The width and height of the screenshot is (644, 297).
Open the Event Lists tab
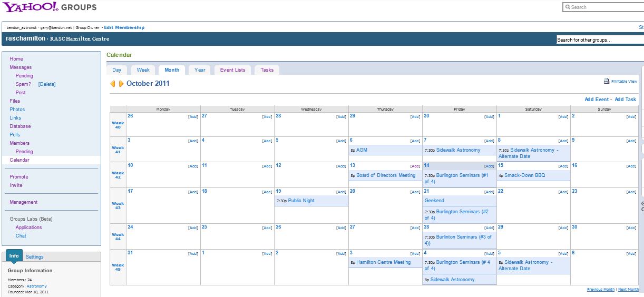coord(232,70)
